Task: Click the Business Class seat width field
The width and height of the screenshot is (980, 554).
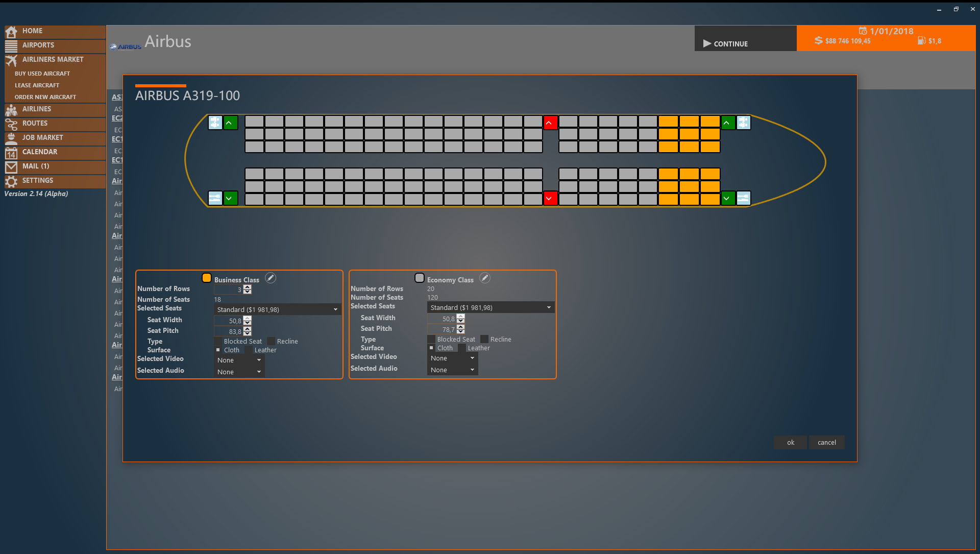Action: (x=229, y=321)
